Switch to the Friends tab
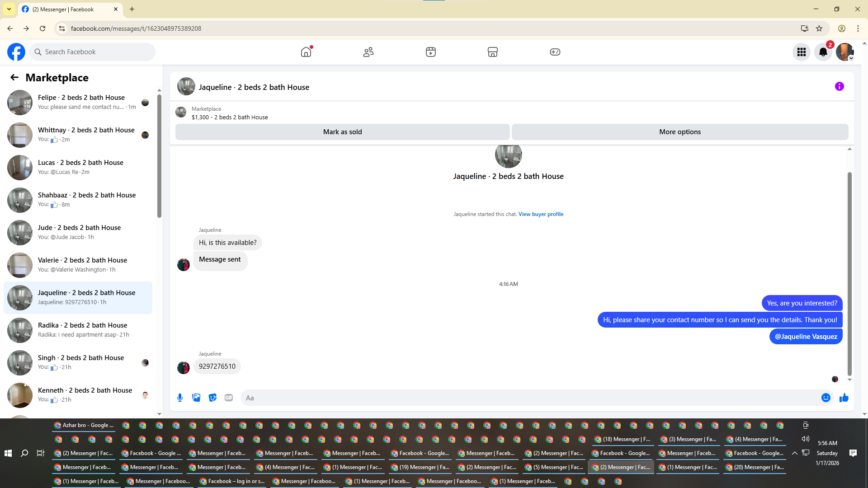Viewport: 868px width, 488px height. [368, 52]
